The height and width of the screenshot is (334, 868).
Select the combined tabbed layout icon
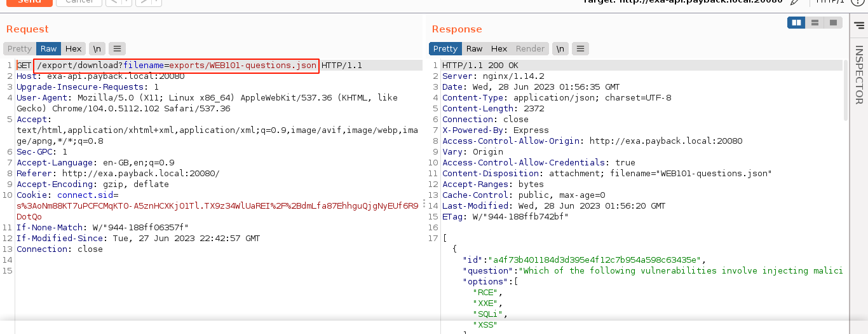tap(832, 23)
